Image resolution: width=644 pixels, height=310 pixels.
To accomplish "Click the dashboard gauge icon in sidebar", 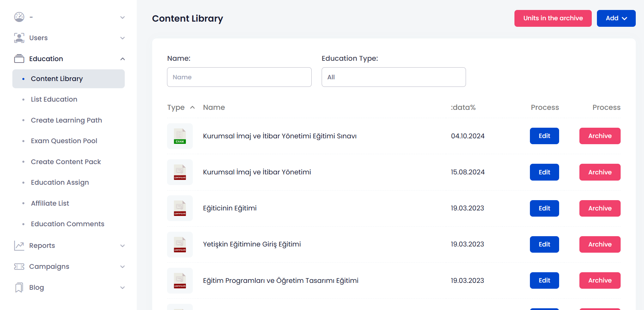I will 19,17.
